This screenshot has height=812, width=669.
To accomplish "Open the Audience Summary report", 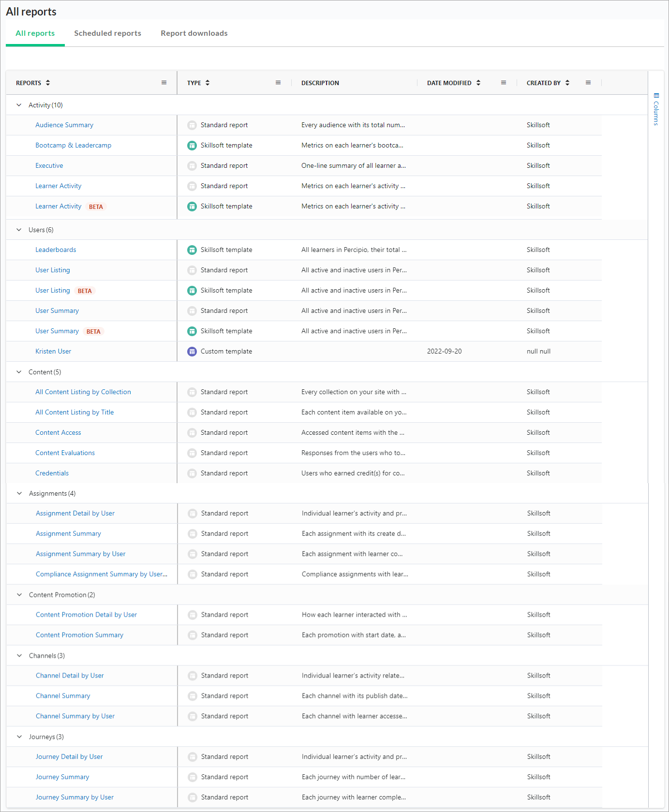I will (64, 125).
